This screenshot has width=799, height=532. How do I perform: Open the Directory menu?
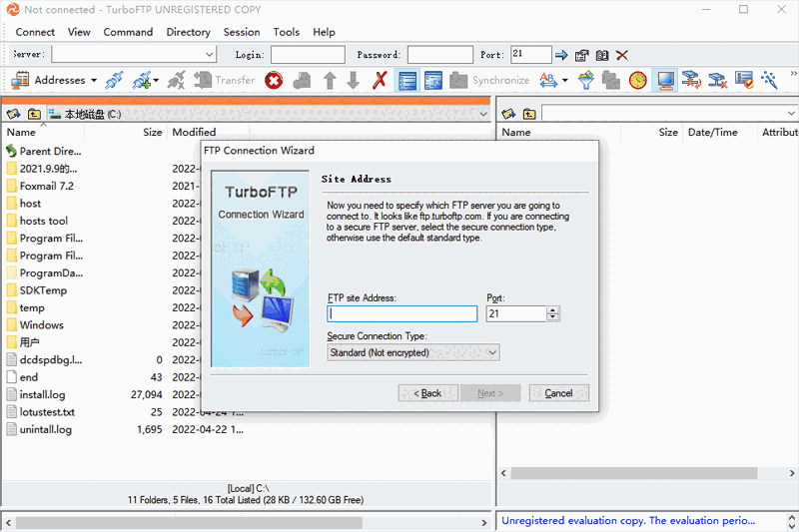click(188, 32)
